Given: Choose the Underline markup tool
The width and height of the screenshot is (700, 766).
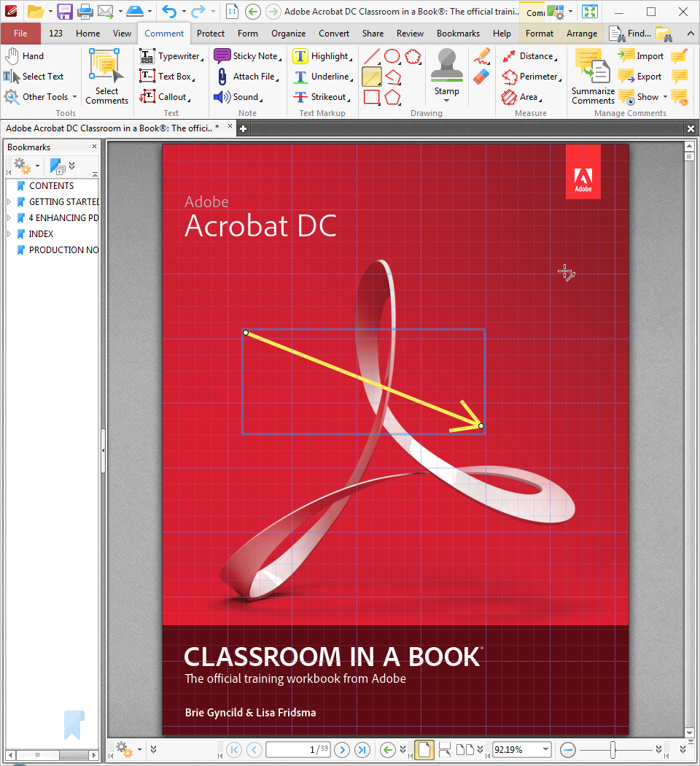Looking at the screenshot, I should tap(322, 77).
